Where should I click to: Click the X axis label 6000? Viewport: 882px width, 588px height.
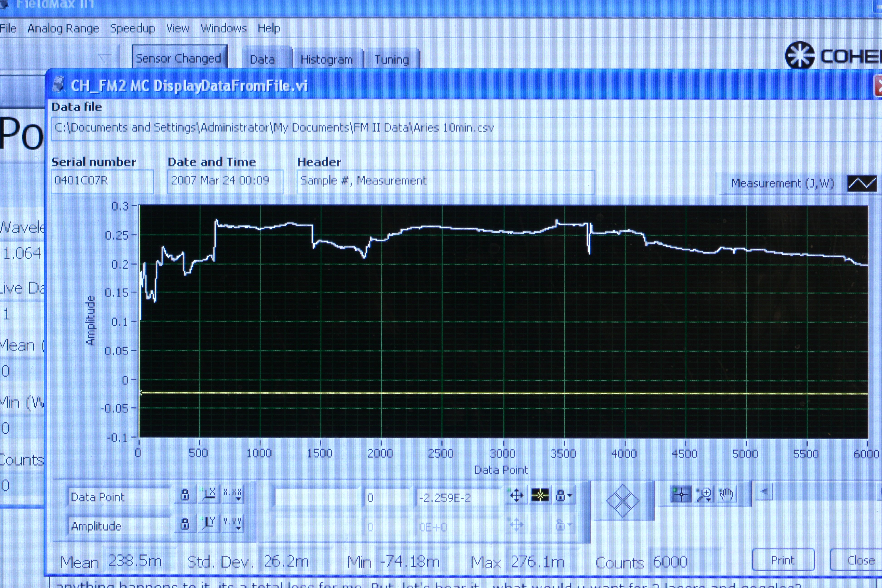coord(866,454)
